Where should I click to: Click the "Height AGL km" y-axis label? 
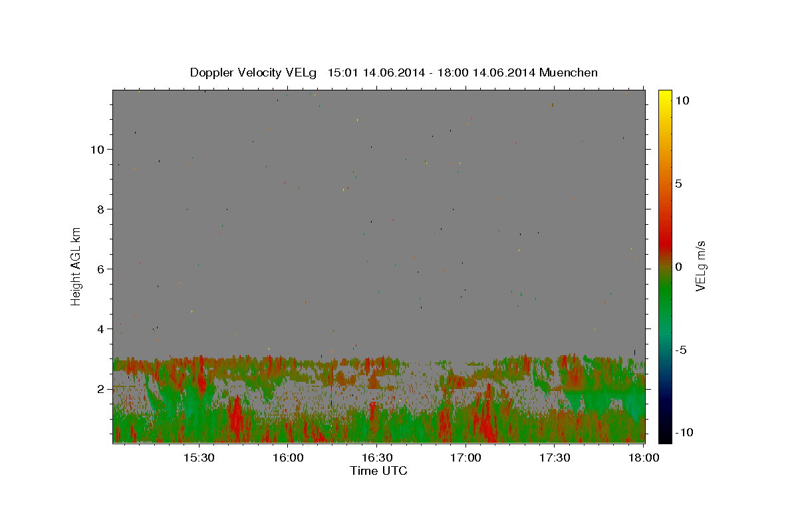(x=76, y=265)
